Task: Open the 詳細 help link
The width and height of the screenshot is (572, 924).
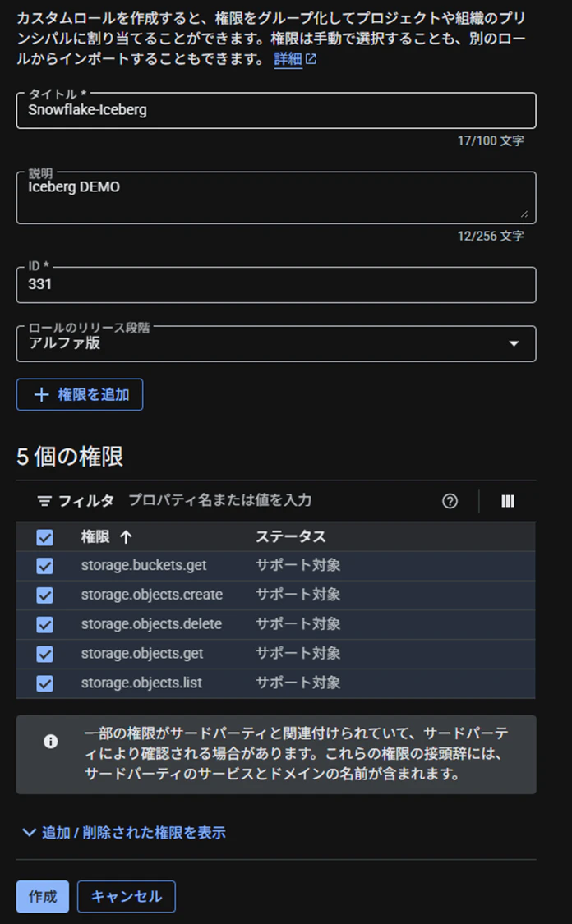Action: tap(294, 59)
